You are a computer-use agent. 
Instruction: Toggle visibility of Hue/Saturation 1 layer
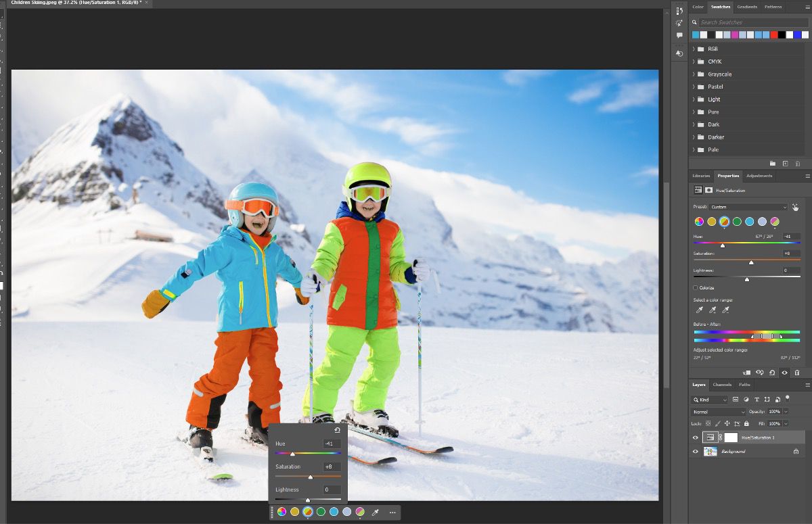[695, 437]
